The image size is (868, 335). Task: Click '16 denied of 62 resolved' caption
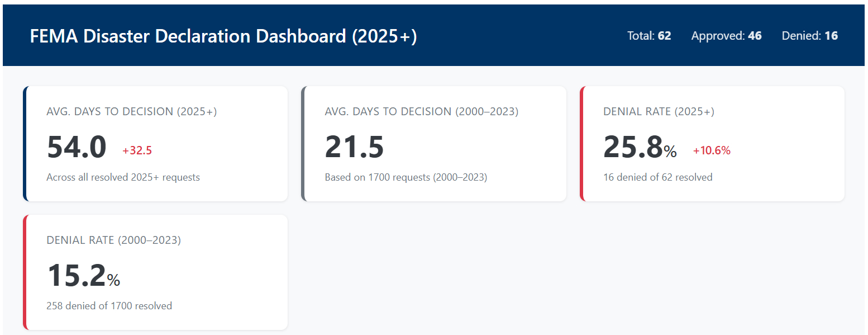(x=657, y=177)
